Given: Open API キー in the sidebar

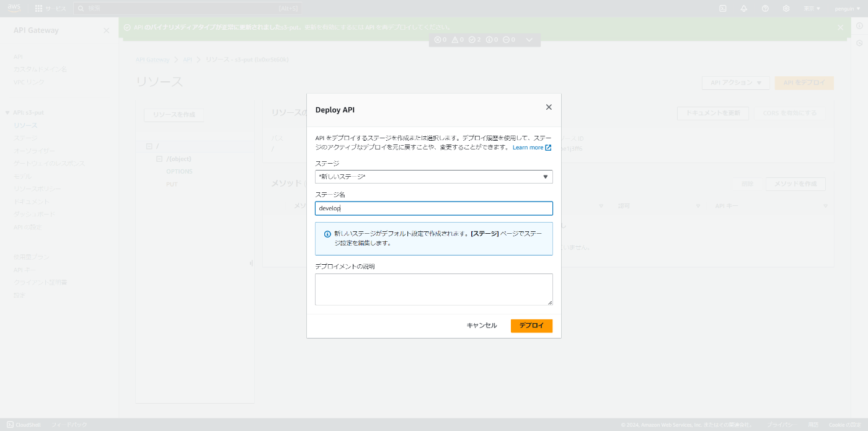Looking at the screenshot, I should pyautogui.click(x=24, y=270).
